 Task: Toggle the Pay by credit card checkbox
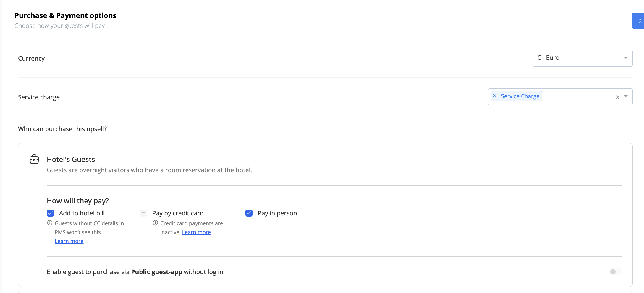[143, 213]
